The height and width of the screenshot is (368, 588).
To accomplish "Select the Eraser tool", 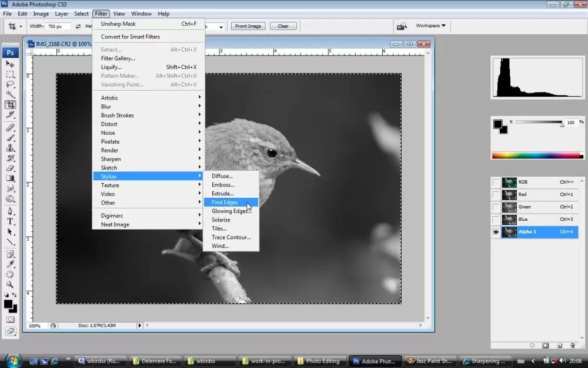I will (x=10, y=168).
